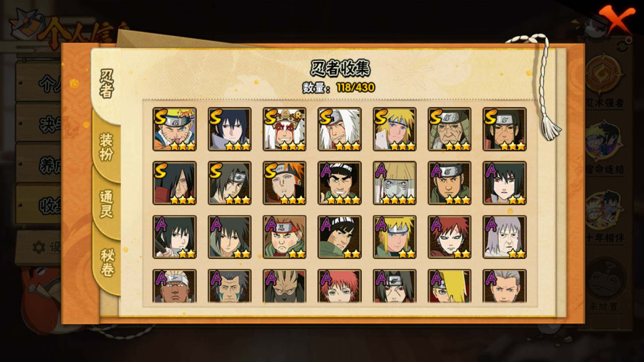Screen dimensions: 644x362
Task: Choose the S-rank Madara Uchiha portrait
Action: pos(174,183)
